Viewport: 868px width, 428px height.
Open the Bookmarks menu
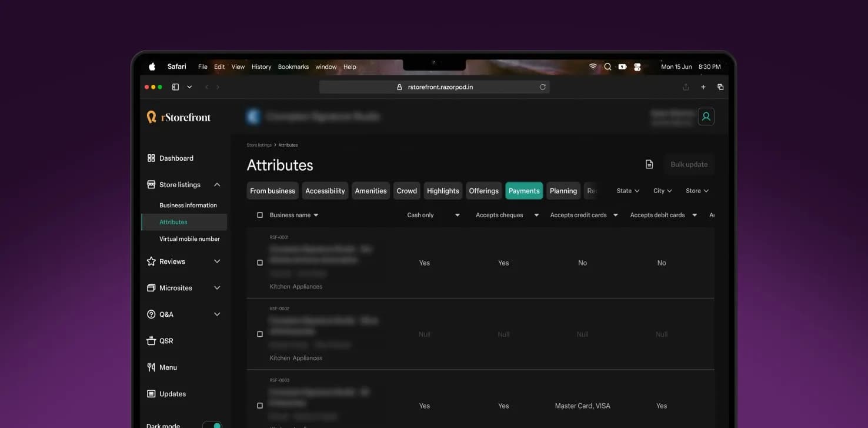tap(293, 67)
